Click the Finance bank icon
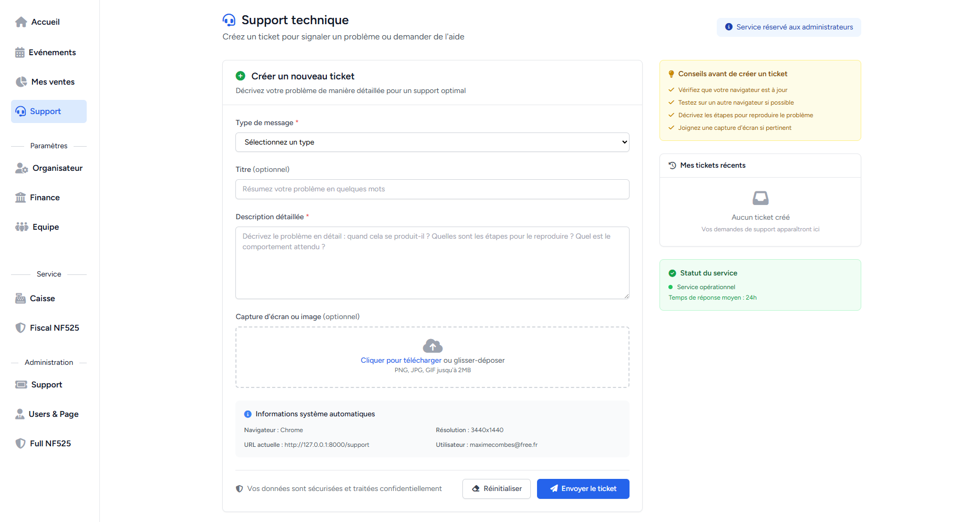 click(x=20, y=198)
